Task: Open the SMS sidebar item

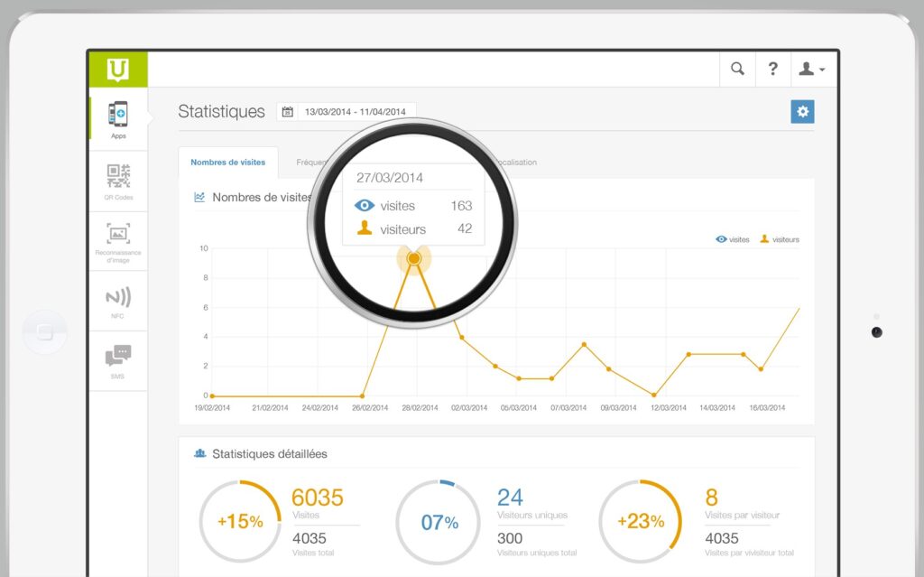Action: click(x=118, y=360)
